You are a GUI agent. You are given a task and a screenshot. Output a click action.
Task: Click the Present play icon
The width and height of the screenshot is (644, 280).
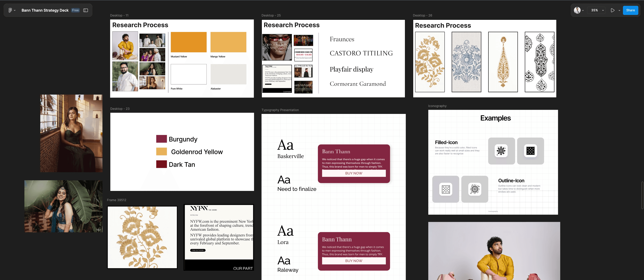(613, 10)
